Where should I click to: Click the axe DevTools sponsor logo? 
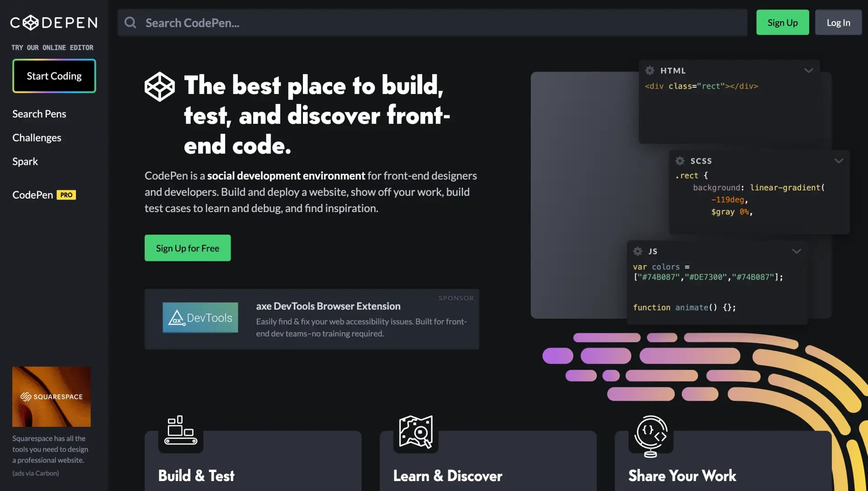(200, 318)
